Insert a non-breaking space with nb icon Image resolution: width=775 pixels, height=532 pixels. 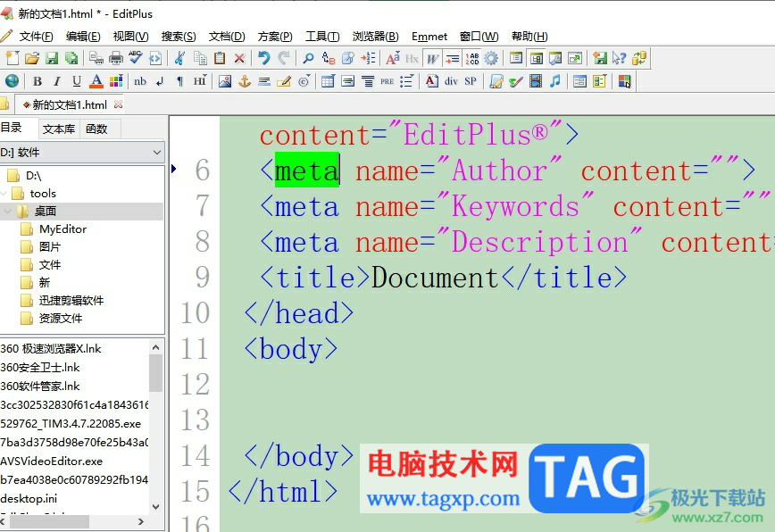point(140,81)
